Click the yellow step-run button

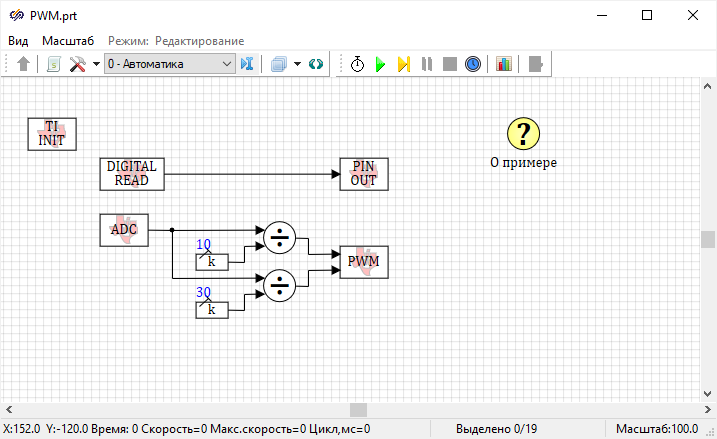coord(403,64)
